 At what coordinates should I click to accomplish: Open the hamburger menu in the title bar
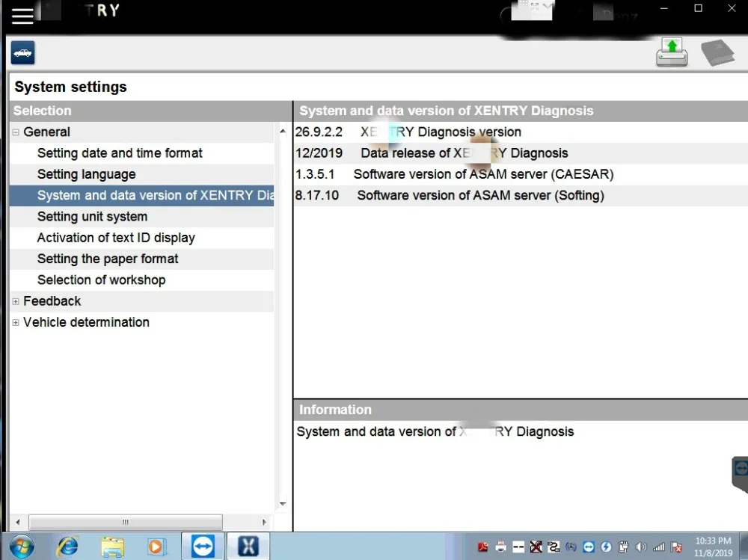click(x=22, y=15)
